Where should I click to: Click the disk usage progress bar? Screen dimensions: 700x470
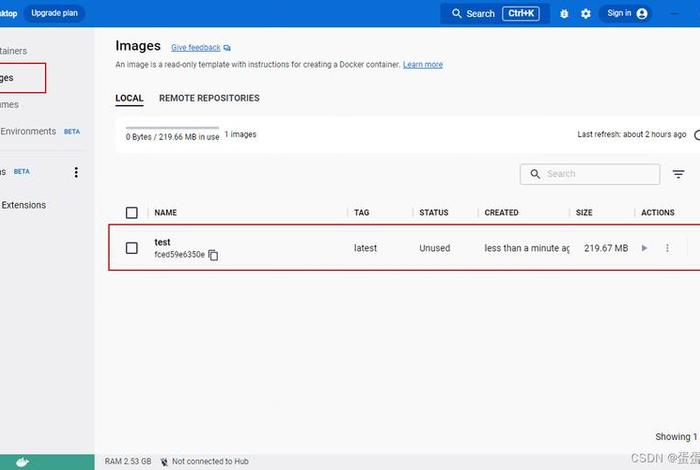click(x=172, y=128)
